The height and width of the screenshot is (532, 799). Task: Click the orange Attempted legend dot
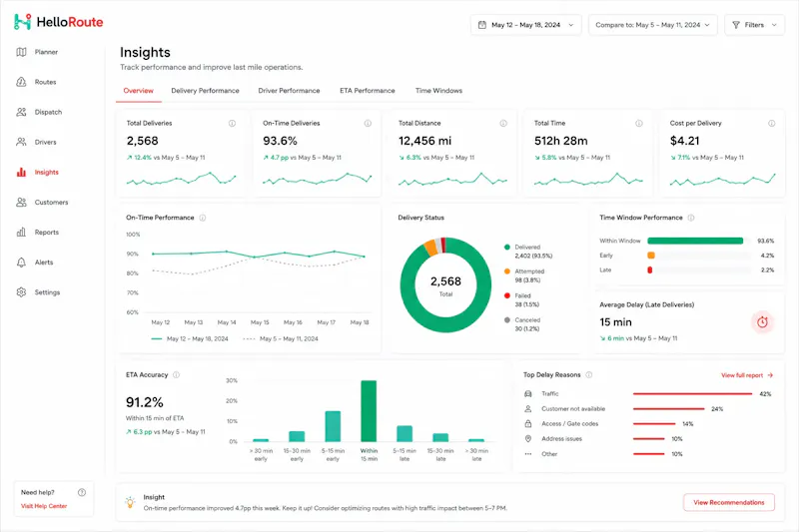click(x=507, y=271)
